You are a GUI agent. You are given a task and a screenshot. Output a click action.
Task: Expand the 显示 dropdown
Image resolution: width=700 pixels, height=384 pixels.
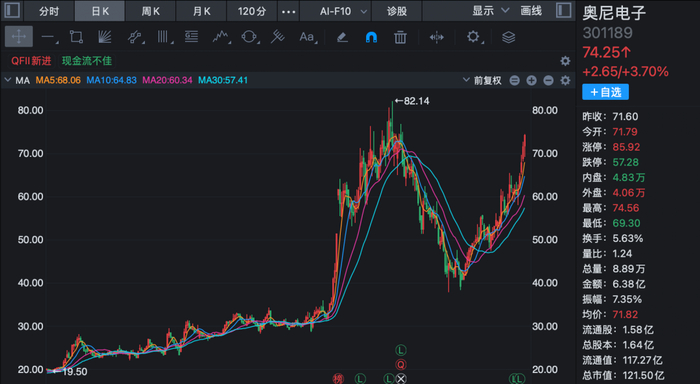490,10
